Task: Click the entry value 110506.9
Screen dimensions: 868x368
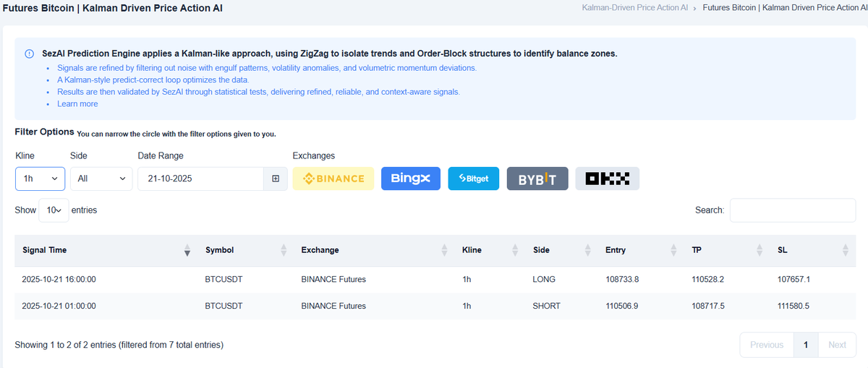Action: (x=622, y=306)
